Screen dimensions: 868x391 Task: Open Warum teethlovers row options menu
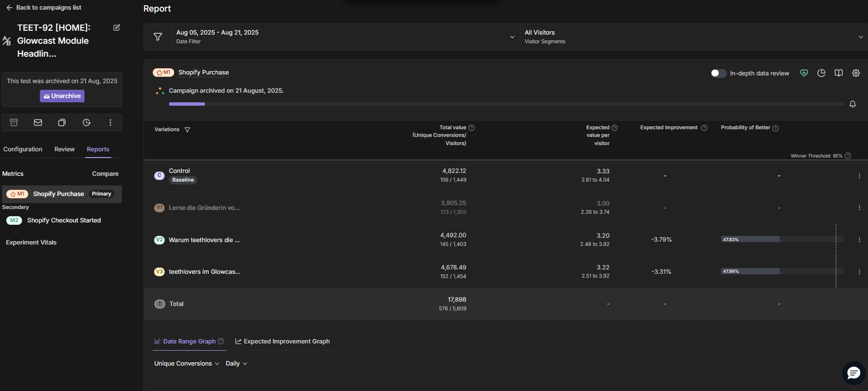[x=859, y=240]
